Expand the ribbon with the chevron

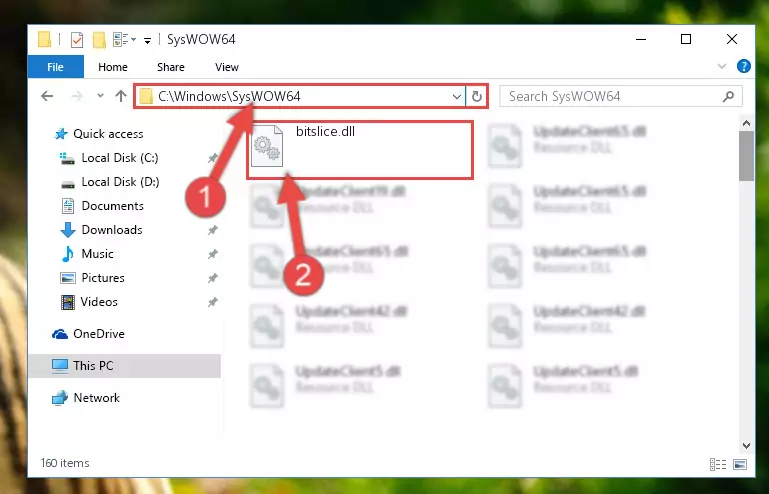(x=722, y=66)
